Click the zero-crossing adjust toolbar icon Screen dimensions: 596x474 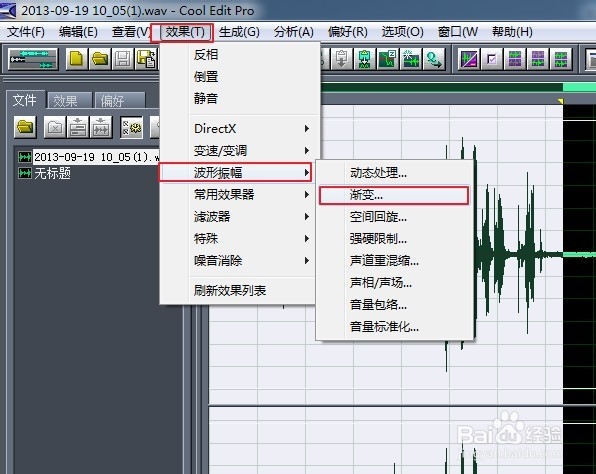coord(387,59)
